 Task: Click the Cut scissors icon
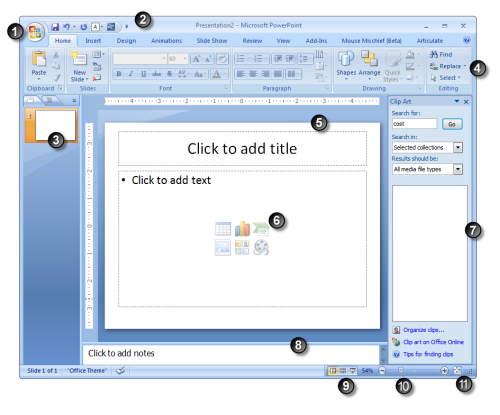click(x=56, y=54)
